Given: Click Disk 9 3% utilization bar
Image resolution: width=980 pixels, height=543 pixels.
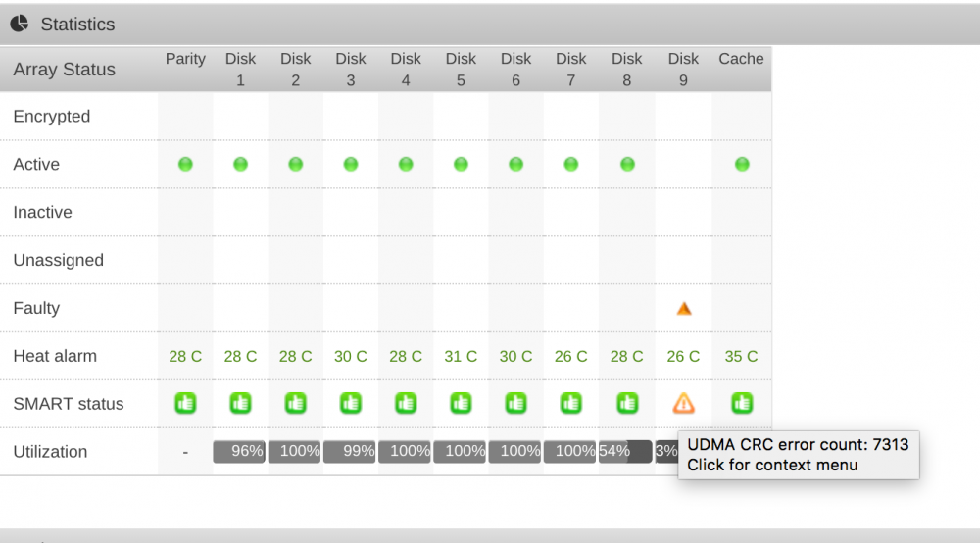Looking at the screenshot, I should pyautogui.click(x=666, y=451).
